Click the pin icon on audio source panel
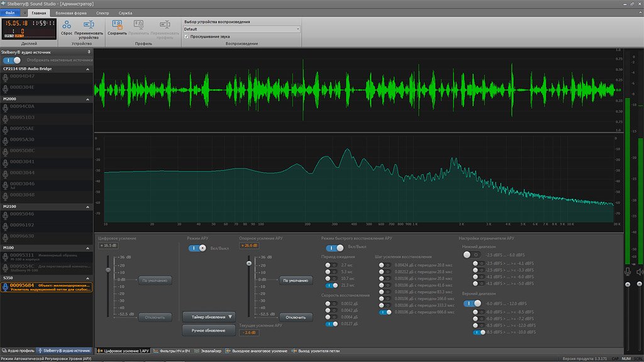This screenshot has width=644, height=362. 89,52
